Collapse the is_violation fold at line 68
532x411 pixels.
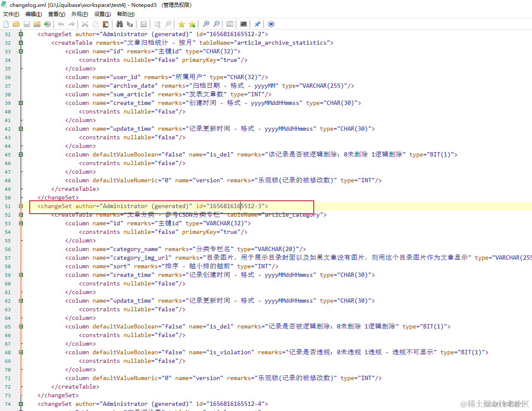coord(21,352)
